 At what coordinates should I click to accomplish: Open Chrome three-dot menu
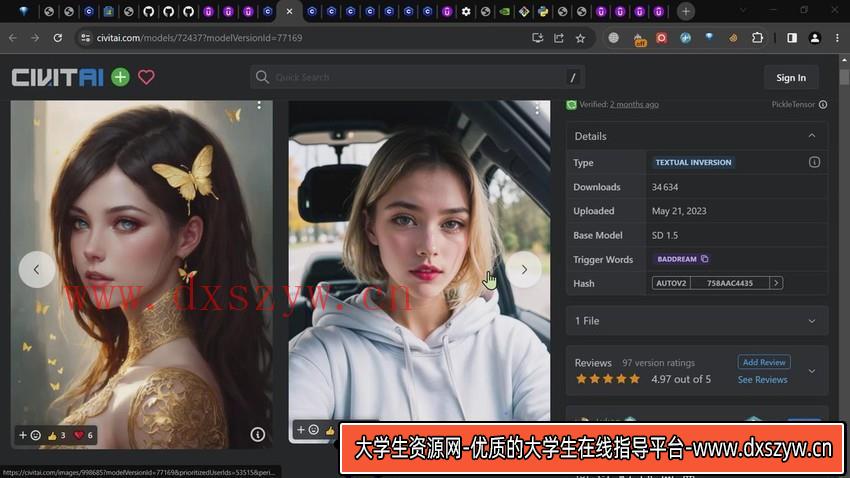tap(837, 38)
